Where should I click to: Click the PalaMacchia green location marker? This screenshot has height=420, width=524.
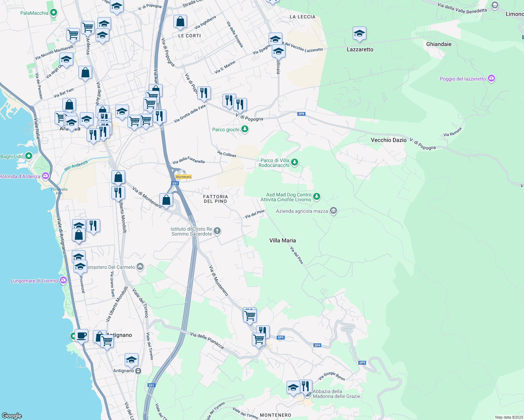(x=54, y=13)
